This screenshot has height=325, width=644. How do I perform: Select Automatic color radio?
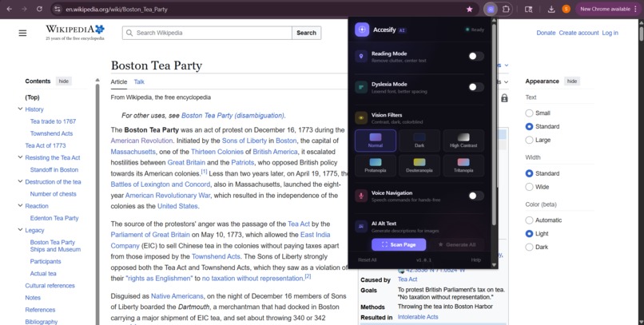pos(529,220)
